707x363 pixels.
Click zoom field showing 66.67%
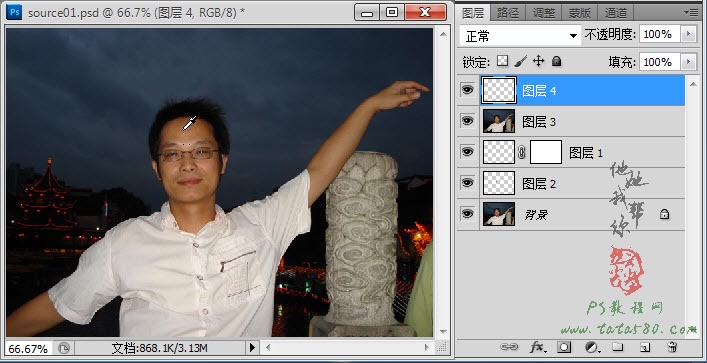(28, 349)
